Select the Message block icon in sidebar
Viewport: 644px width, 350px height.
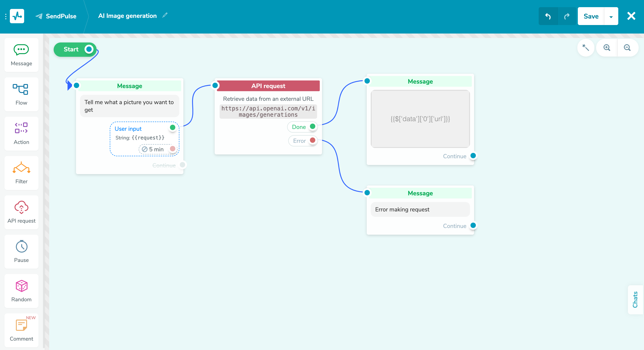pos(21,50)
